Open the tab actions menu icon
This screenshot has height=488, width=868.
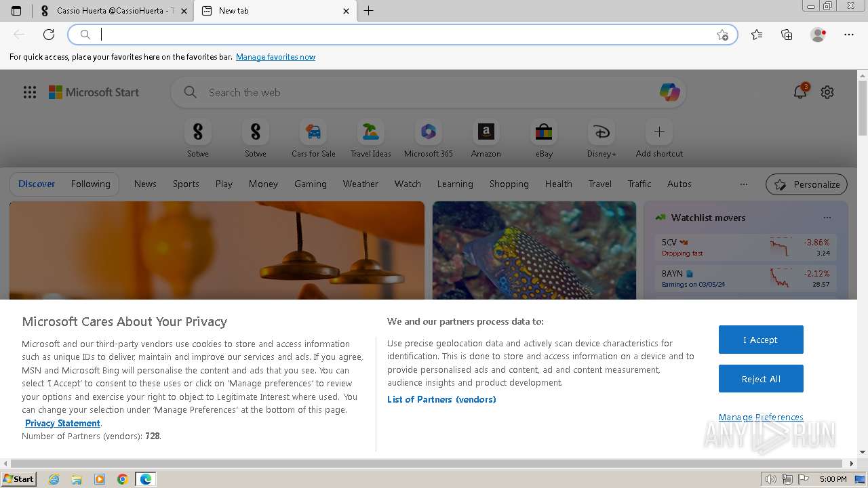point(16,11)
